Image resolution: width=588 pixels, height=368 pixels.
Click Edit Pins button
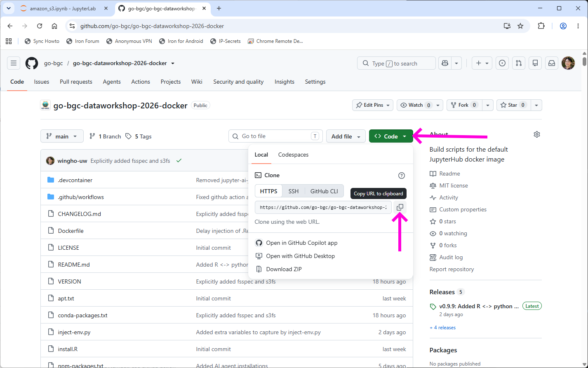click(x=373, y=105)
